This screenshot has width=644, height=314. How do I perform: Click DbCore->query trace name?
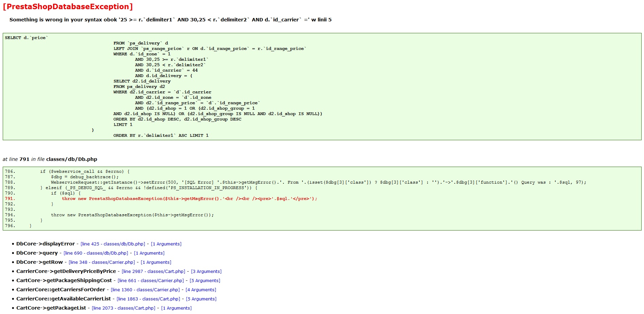point(37,253)
